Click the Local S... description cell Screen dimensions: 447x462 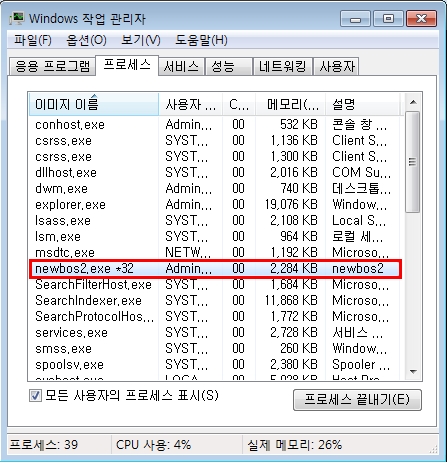pos(359,221)
